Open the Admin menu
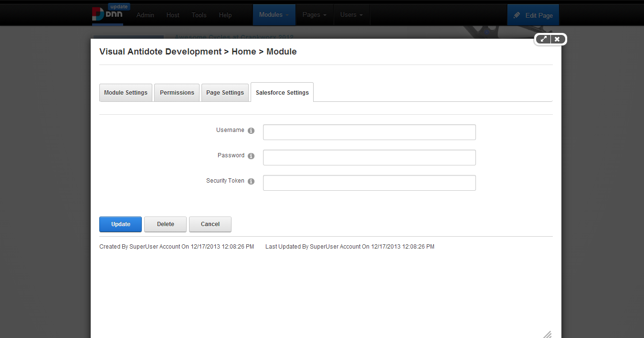 pos(145,15)
